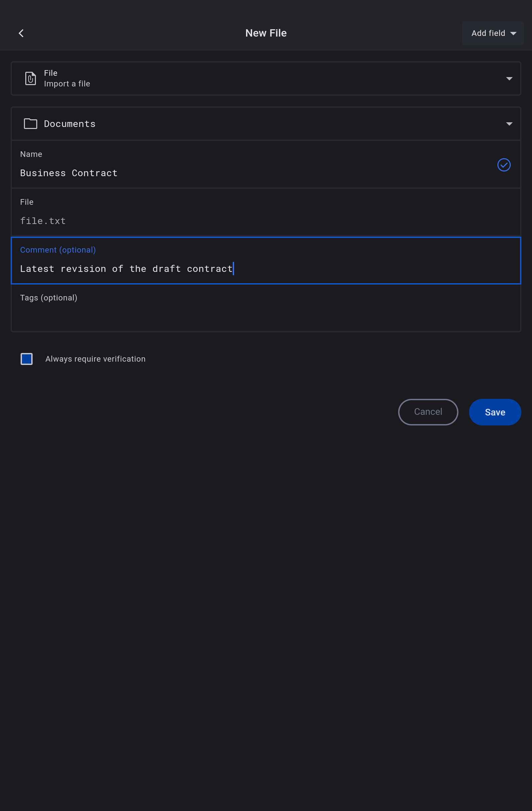Expand the Documents folder dropdown arrow
Image resolution: width=532 pixels, height=811 pixels.
[509, 124]
